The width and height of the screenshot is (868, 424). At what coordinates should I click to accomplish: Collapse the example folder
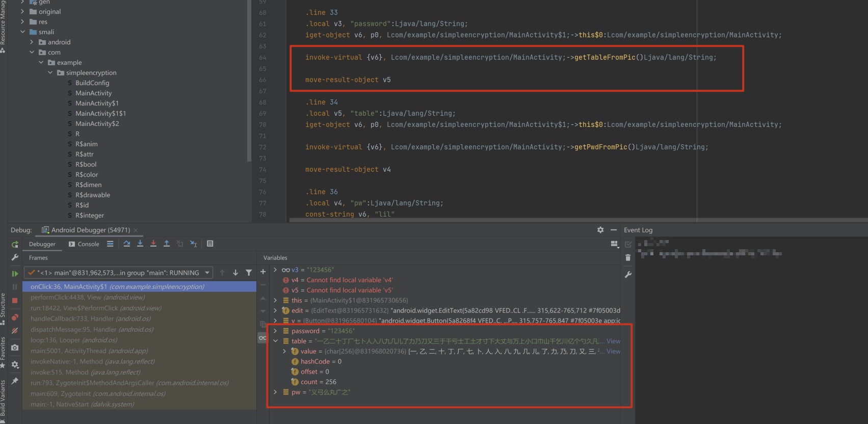41,62
